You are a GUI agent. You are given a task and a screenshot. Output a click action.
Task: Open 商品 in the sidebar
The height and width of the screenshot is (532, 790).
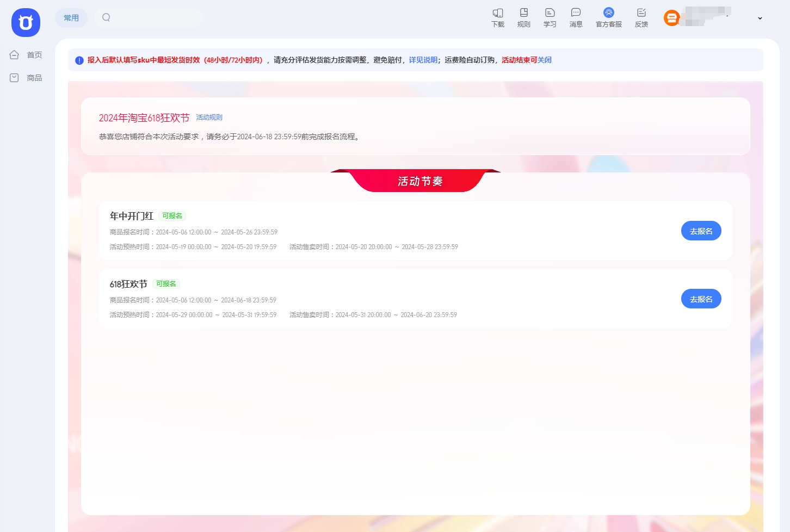click(26, 78)
